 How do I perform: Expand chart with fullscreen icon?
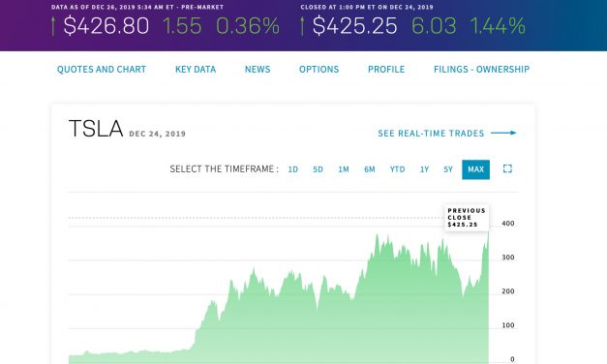507,168
